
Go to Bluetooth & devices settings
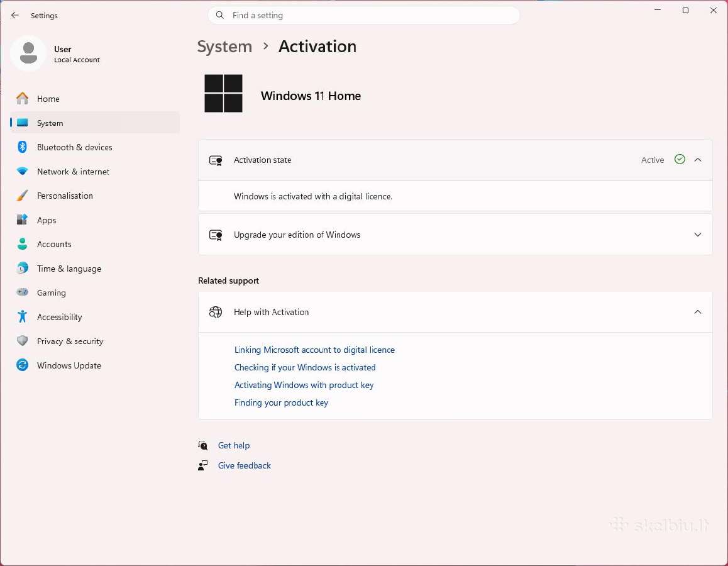pyautogui.click(x=95, y=147)
